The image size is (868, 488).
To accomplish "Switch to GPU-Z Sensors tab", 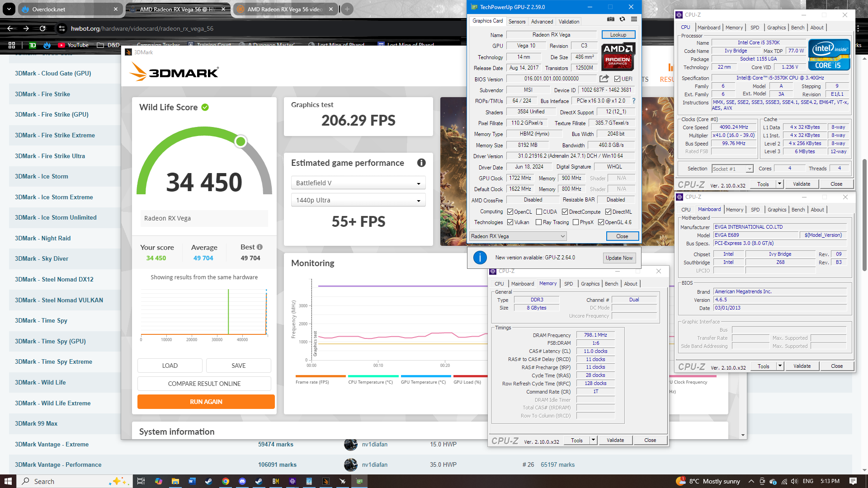I will [517, 22].
